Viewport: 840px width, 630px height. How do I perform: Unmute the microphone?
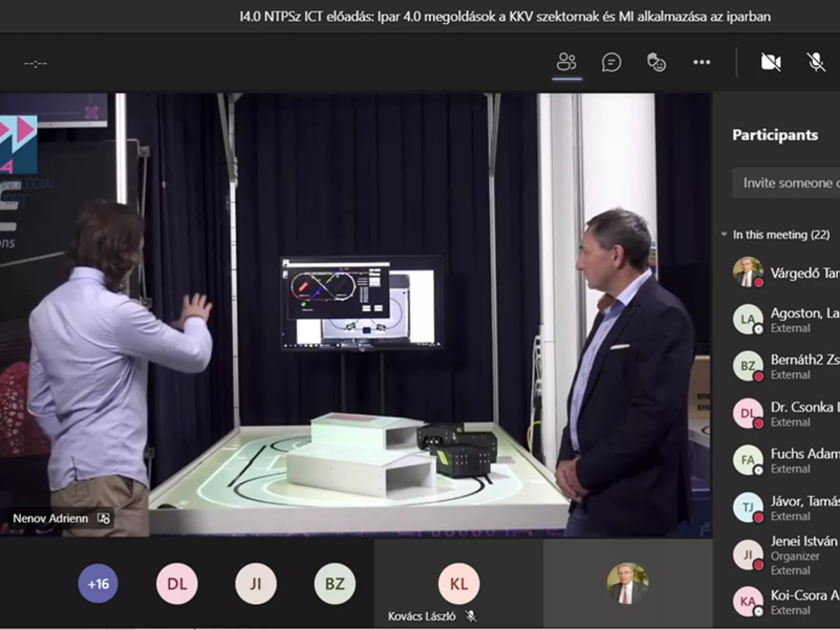coord(816,62)
